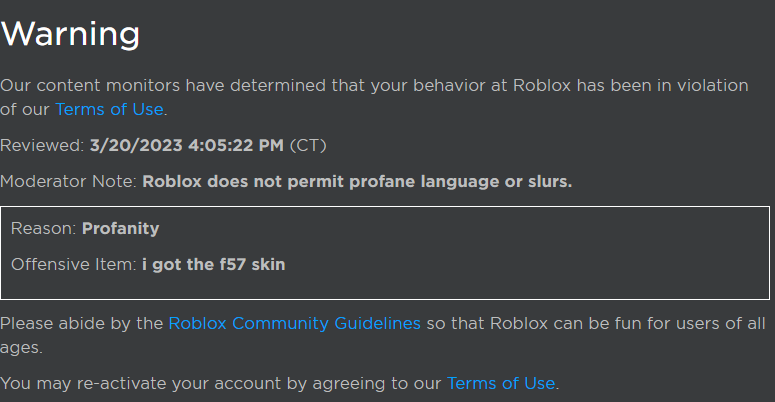Screen dimensions: 775x402
Task: Click the review date 3/20/2023 4:05:22 PM
Action: coord(186,145)
